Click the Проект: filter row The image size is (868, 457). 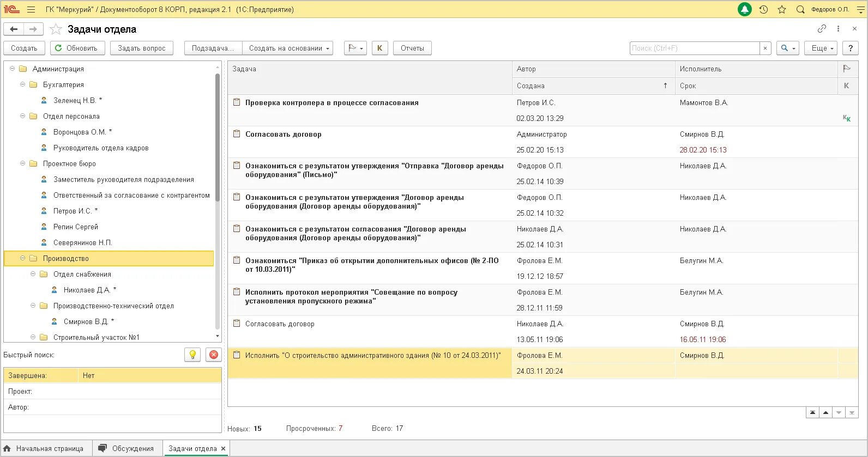click(113, 391)
